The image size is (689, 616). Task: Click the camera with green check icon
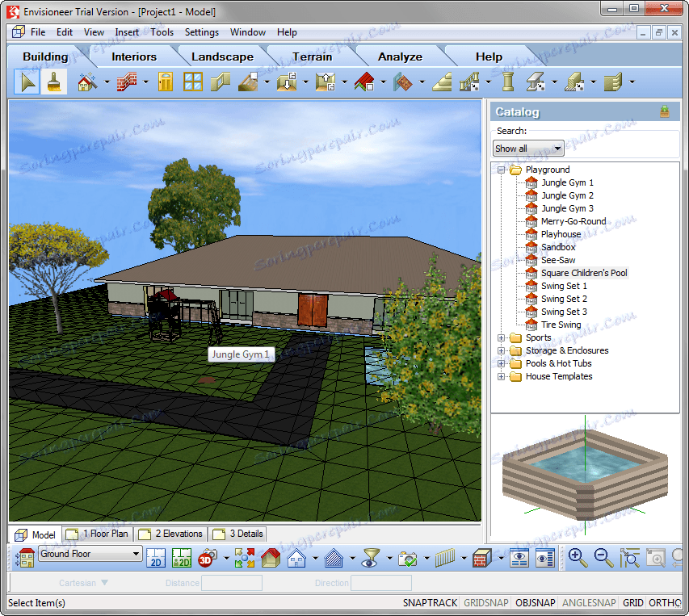408,558
